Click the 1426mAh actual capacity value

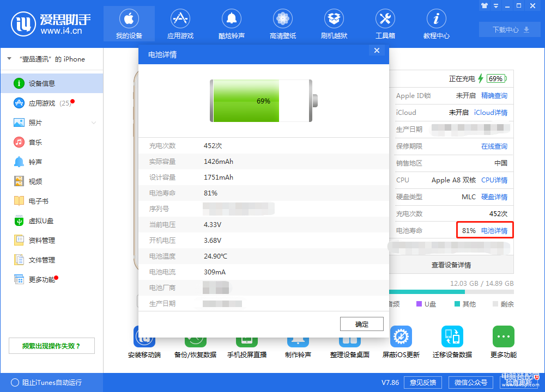point(219,162)
